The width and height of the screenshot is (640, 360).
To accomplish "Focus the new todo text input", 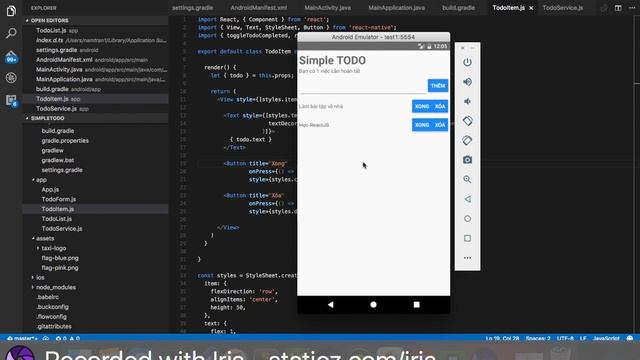I will (x=362, y=87).
